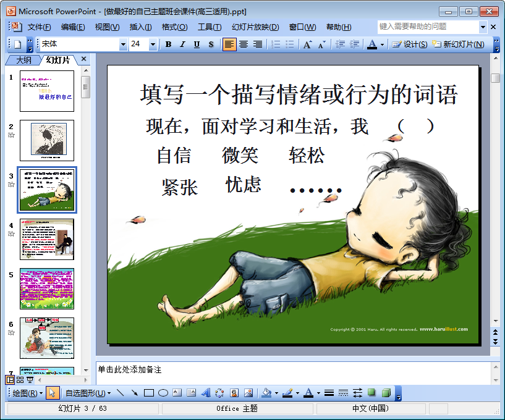Image resolution: width=505 pixels, height=420 pixels.
Task: Apply bulleted list
Action: pos(290,44)
